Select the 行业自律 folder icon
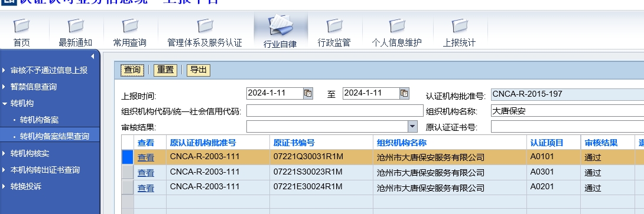Viewport: 644px width, 214px height. (x=281, y=25)
